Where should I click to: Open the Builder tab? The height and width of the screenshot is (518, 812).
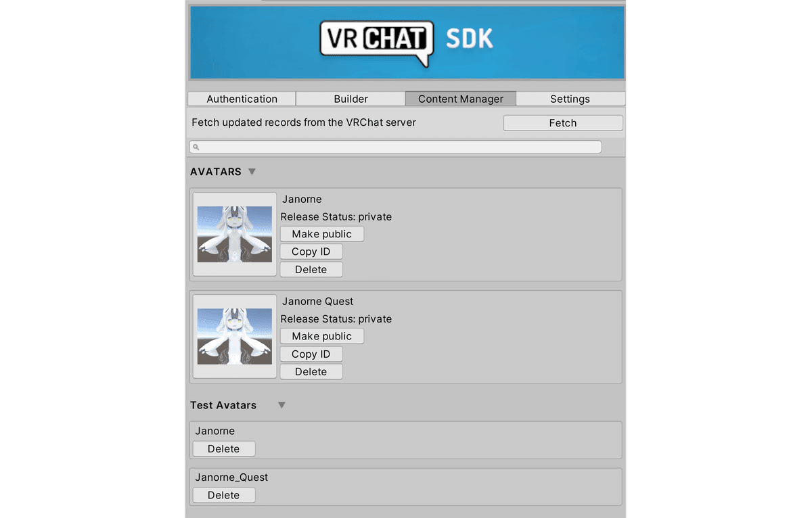click(x=351, y=99)
